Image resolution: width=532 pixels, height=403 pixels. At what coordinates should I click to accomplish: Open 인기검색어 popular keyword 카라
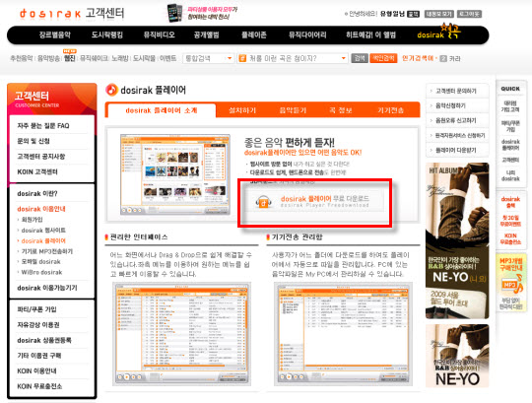pos(454,58)
